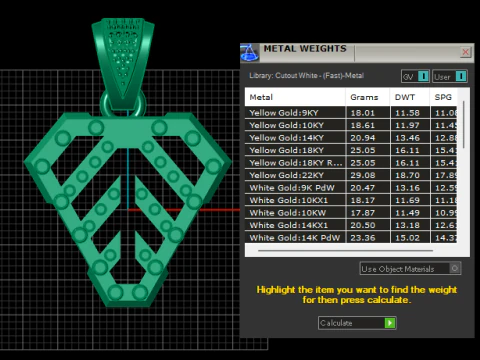Click the 17.87 grams value

[x=363, y=213]
